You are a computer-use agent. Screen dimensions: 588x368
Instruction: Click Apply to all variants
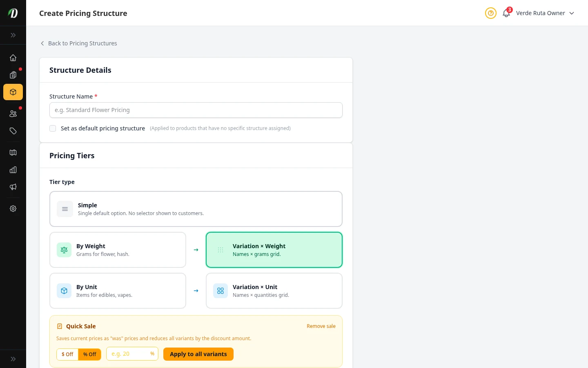click(198, 354)
